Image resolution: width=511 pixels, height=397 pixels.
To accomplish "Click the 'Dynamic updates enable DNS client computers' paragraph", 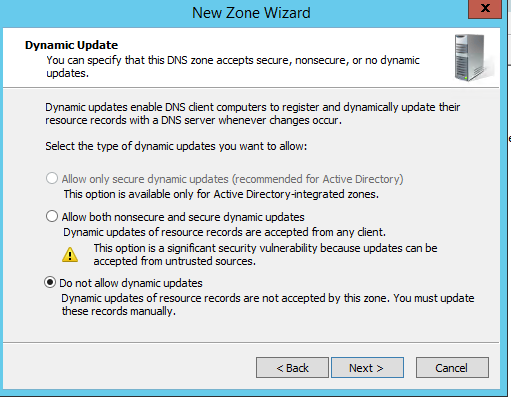I will coord(253,114).
